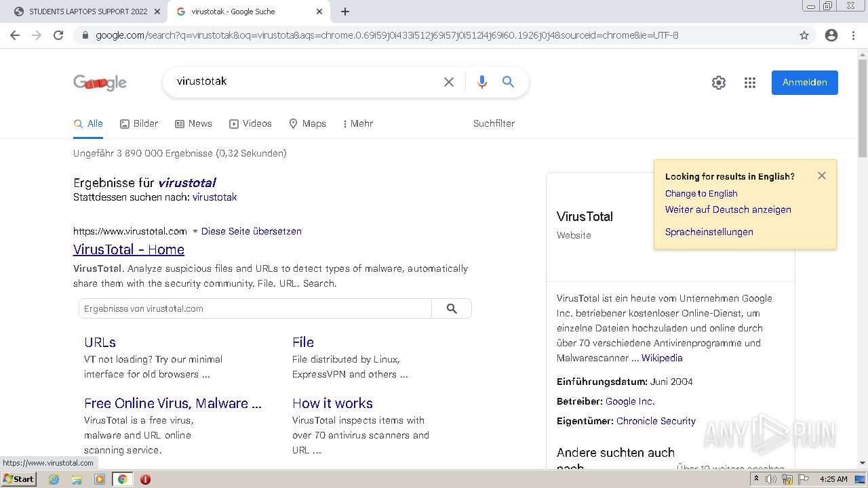Open Spracheinstellungen link

[x=709, y=232]
